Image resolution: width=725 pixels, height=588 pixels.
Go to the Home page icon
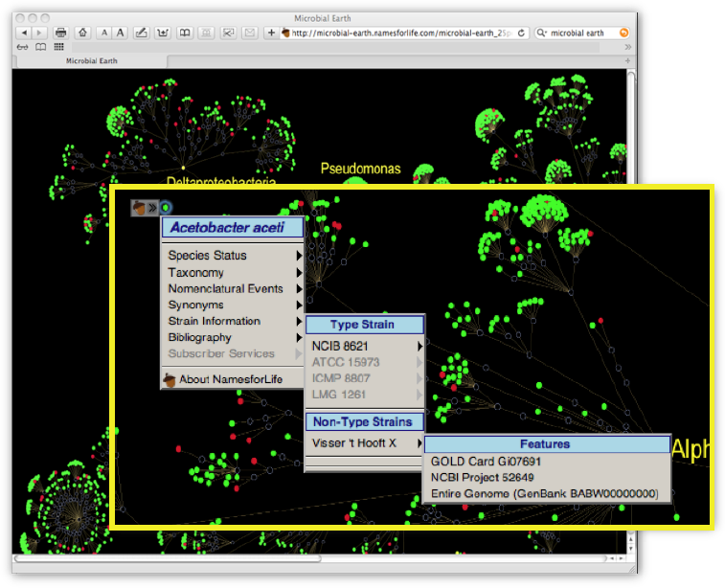point(82,33)
